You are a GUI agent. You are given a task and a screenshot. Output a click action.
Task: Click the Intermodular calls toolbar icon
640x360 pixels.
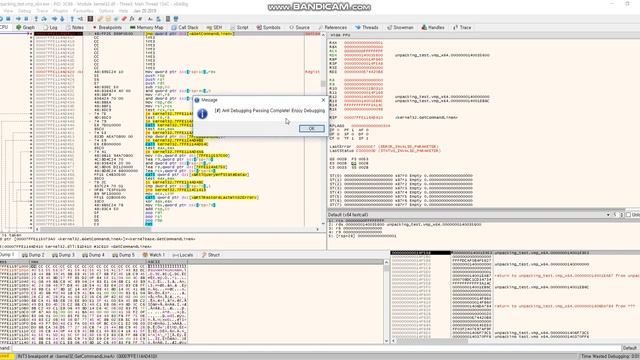point(158,19)
